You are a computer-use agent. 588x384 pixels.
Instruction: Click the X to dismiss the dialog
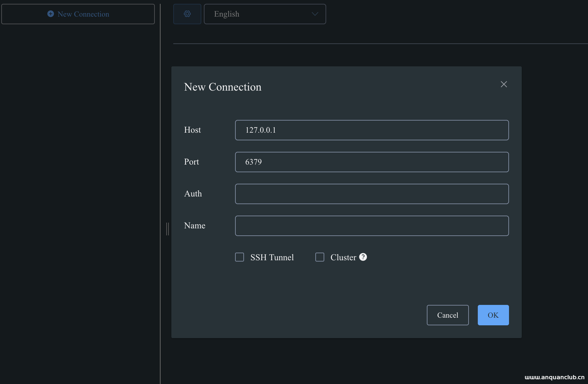tap(504, 84)
